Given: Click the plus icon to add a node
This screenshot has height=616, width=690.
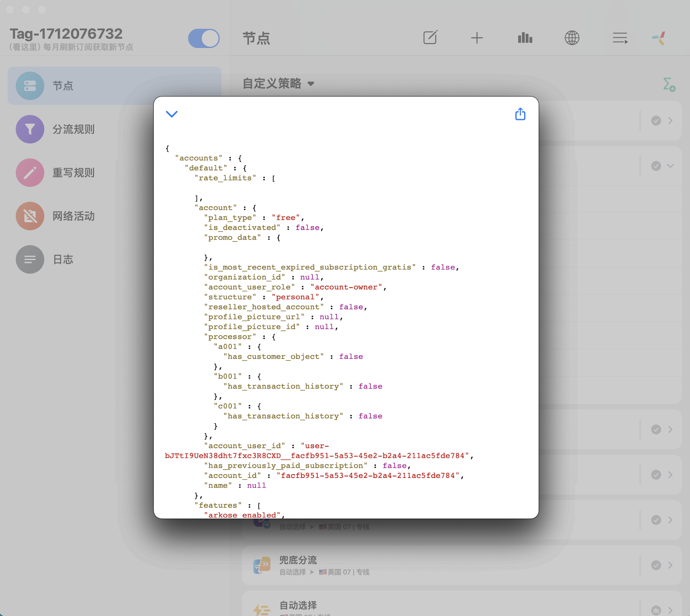Looking at the screenshot, I should [477, 38].
